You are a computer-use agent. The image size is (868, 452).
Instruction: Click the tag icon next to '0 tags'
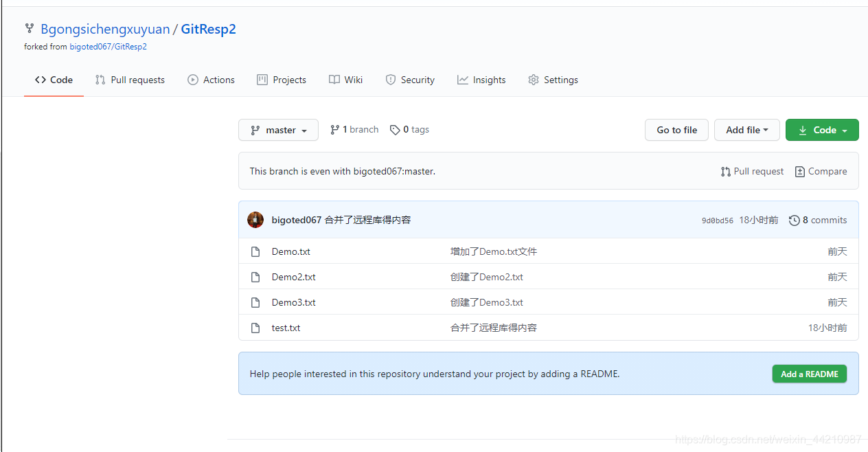395,129
